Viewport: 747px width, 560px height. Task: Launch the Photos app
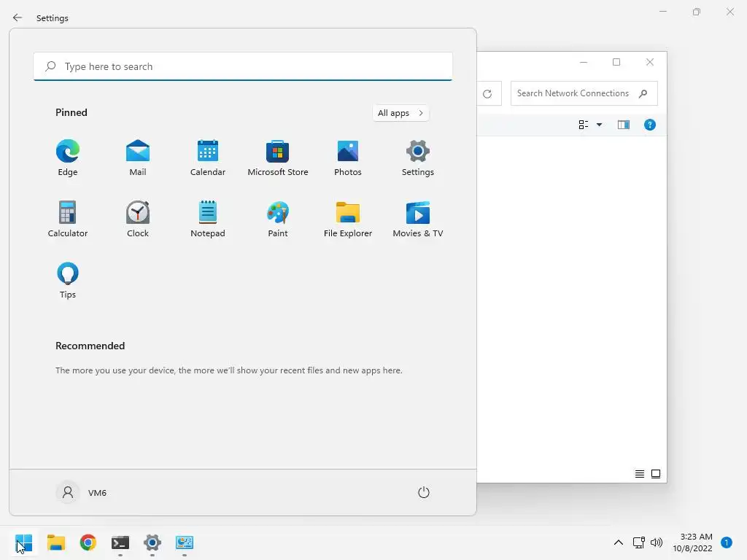click(348, 158)
